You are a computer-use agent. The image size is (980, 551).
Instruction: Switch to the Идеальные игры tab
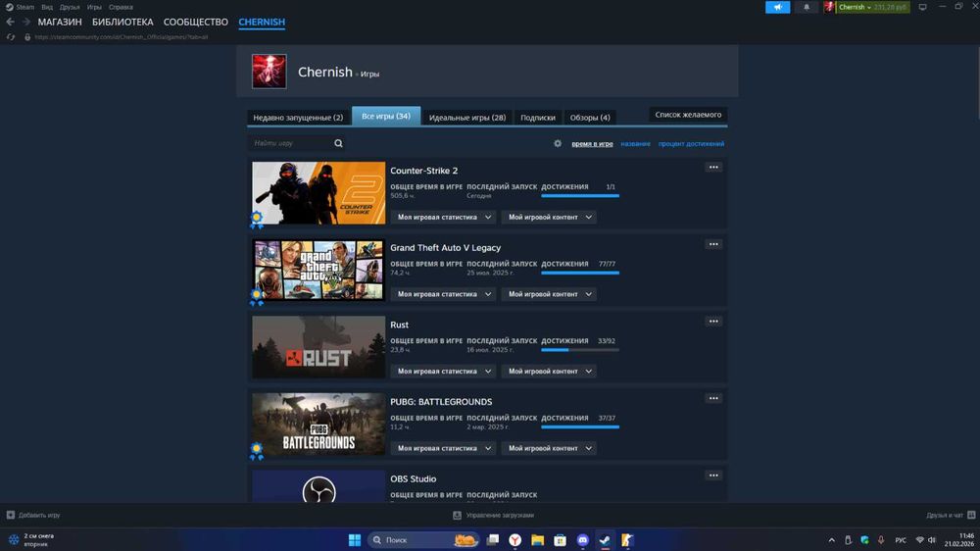click(x=466, y=118)
